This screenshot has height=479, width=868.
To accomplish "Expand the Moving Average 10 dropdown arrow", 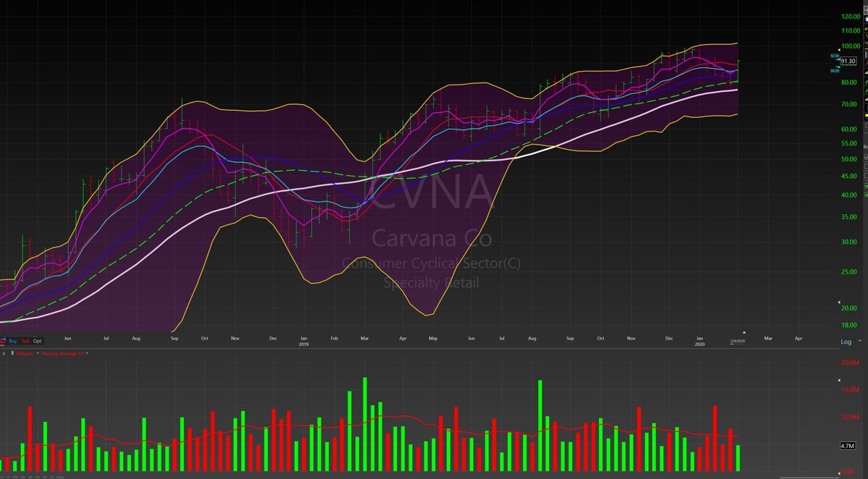I will click(88, 354).
